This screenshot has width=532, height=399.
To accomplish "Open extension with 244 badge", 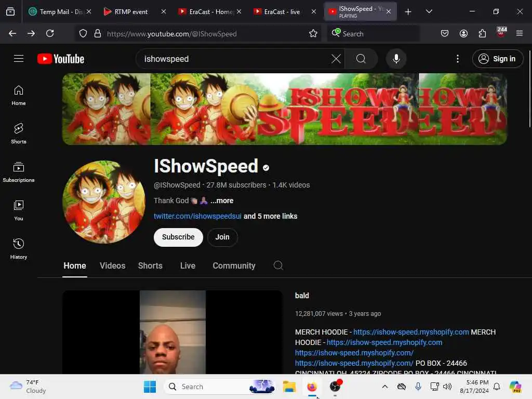I will tap(501, 32).
